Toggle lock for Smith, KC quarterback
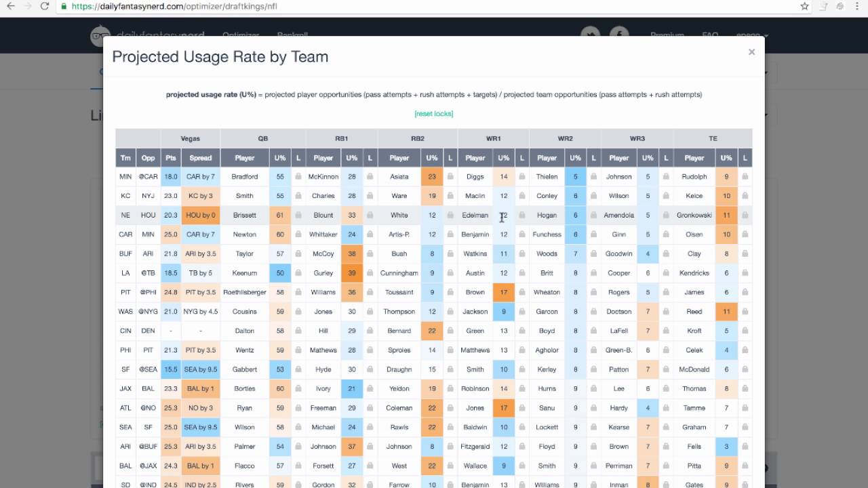Image resolution: width=868 pixels, height=488 pixels. [298, 196]
